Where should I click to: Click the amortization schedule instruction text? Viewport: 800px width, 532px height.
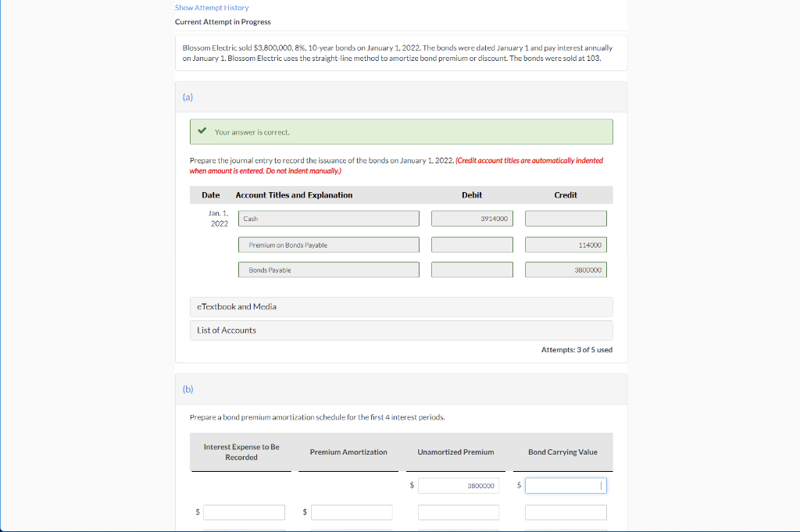click(x=317, y=417)
